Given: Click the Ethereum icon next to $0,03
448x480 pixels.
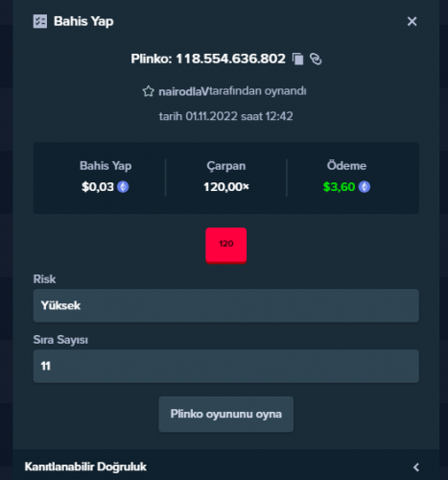Looking at the screenshot, I should pyautogui.click(x=123, y=187).
